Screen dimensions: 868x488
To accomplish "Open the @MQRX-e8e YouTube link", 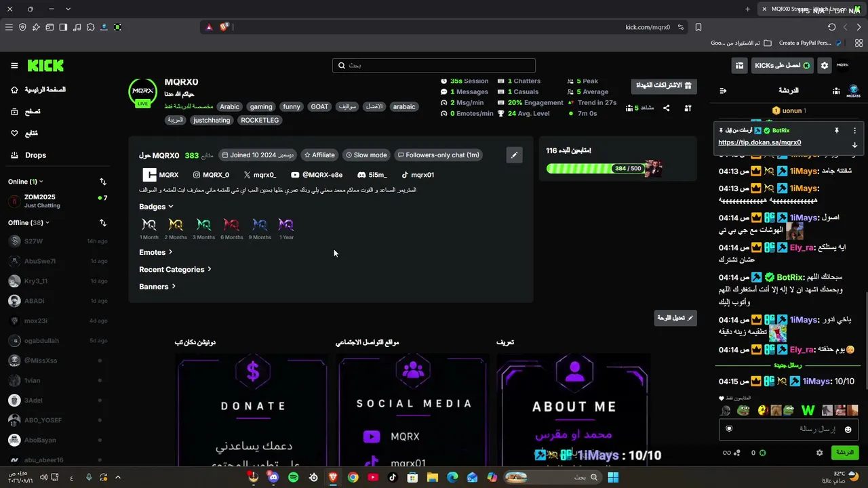I will pos(317,175).
